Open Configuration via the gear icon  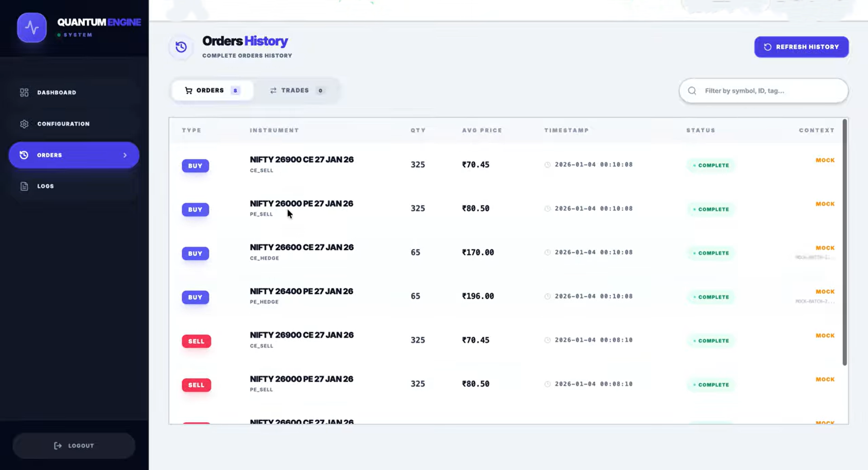coord(24,123)
